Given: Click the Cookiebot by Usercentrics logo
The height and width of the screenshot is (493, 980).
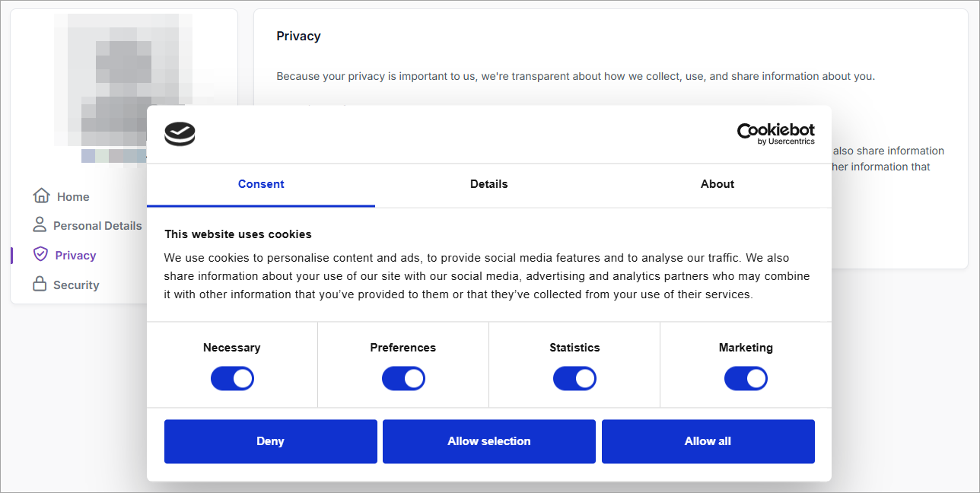Looking at the screenshot, I should click(775, 134).
